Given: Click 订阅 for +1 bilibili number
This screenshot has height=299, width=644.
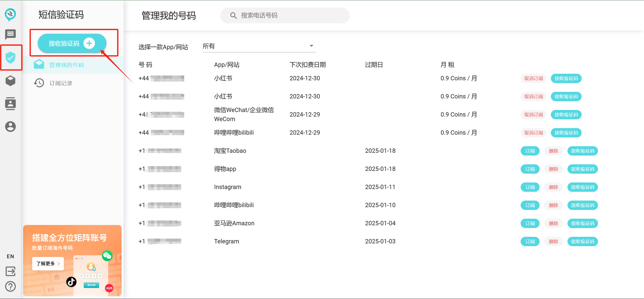Looking at the screenshot, I should coord(530,205).
